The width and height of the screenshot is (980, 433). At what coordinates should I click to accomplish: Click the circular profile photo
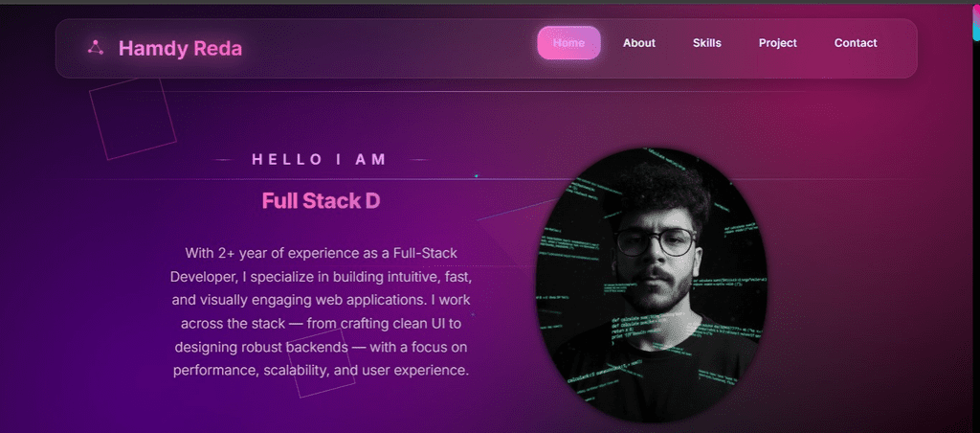pos(652,285)
